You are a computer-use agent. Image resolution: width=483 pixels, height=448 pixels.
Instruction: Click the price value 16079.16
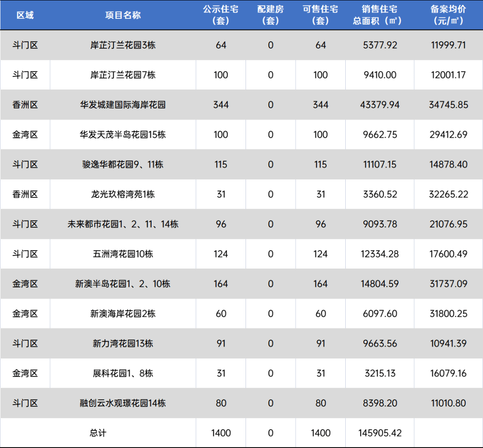pyautogui.click(x=448, y=373)
